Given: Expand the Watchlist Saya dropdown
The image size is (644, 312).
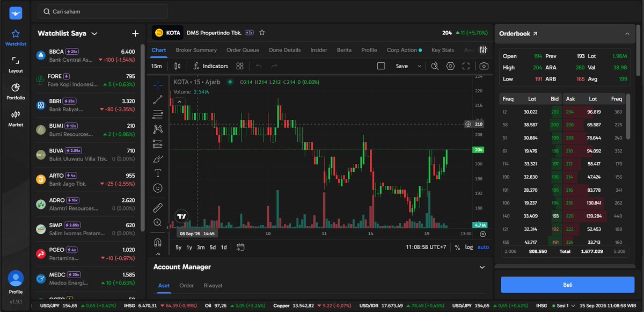Looking at the screenshot, I should point(94,33).
